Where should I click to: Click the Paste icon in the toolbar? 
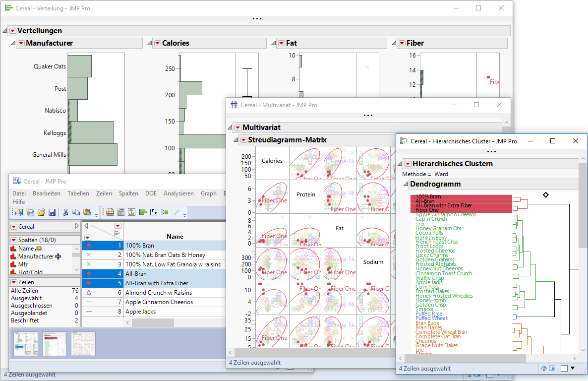coord(87,213)
